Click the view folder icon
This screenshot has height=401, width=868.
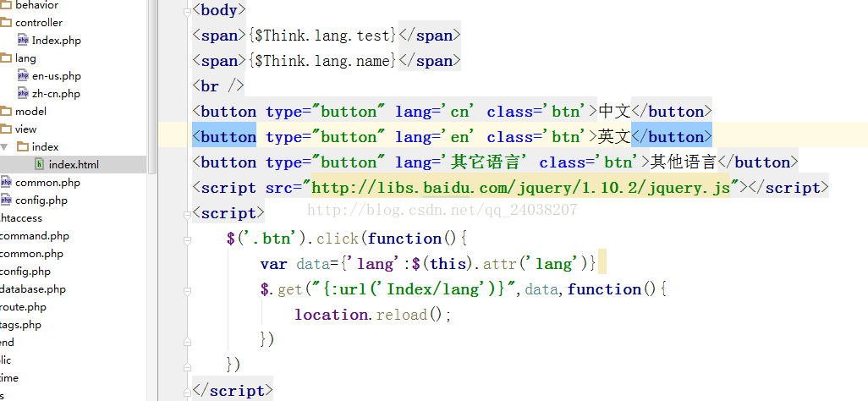pyautogui.click(x=6, y=129)
